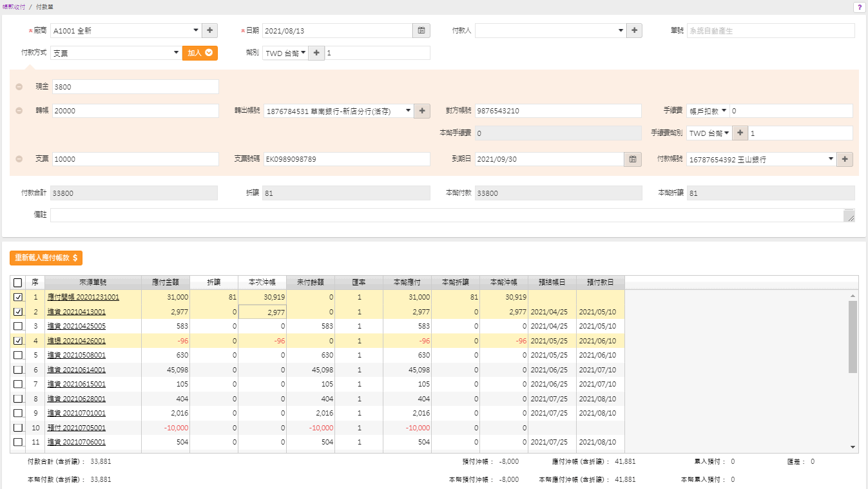Open the help question mark icon
This screenshot has height=489, width=868.
[x=859, y=7]
